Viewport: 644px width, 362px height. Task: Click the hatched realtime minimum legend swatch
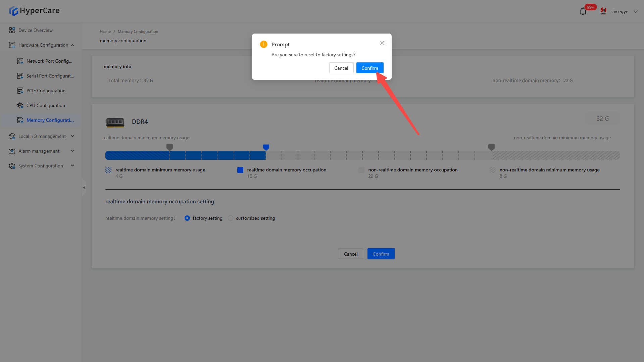pyautogui.click(x=108, y=170)
